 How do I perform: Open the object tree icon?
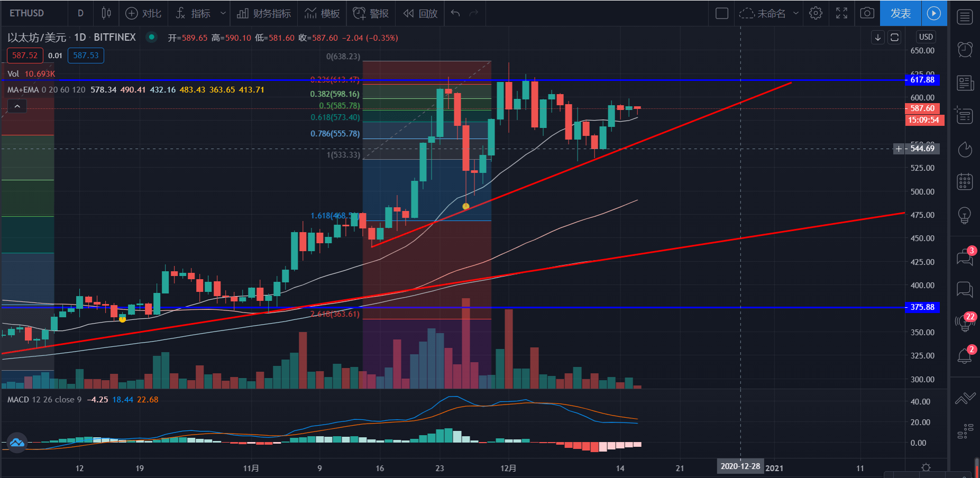click(965, 431)
